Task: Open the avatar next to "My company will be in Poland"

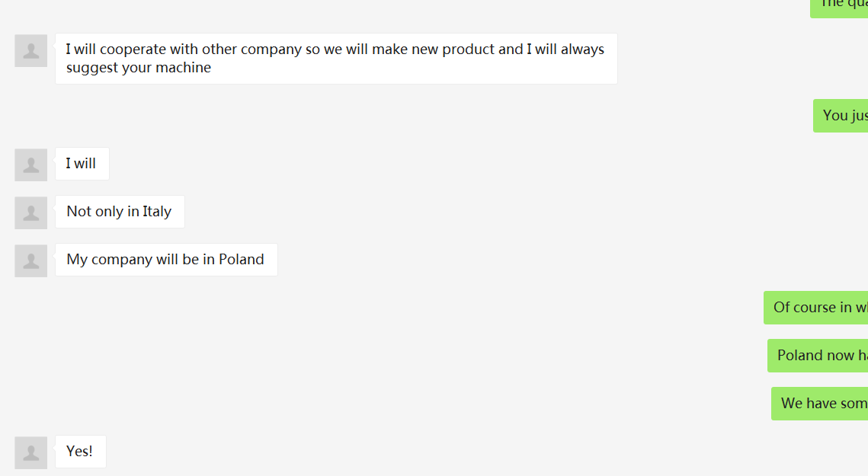Action: [31, 261]
